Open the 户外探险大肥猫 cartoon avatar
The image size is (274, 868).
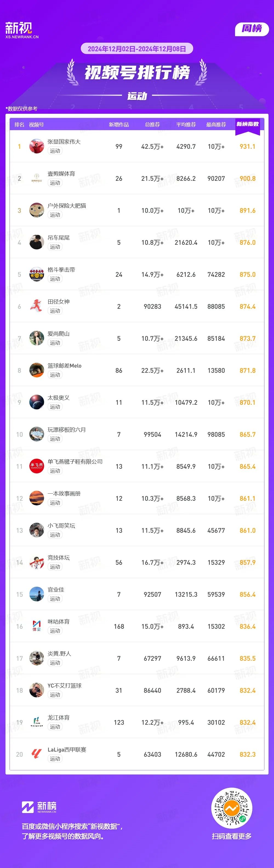(x=36, y=210)
